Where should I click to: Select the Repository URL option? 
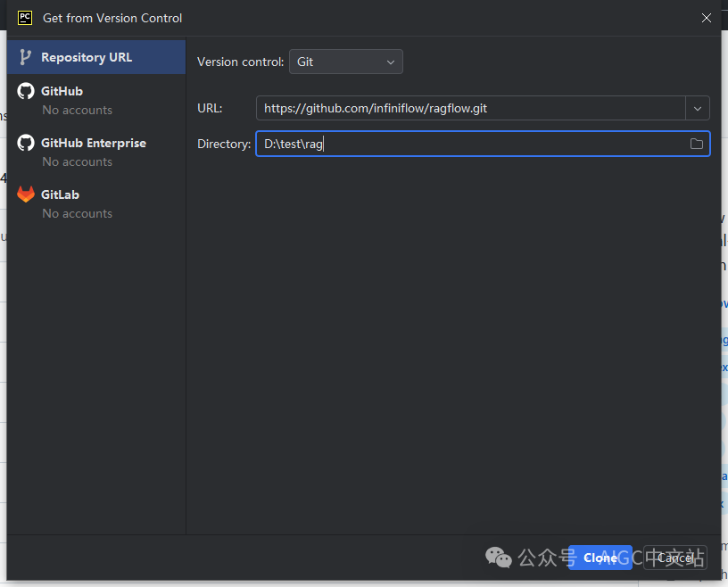pyautogui.click(x=96, y=57)
